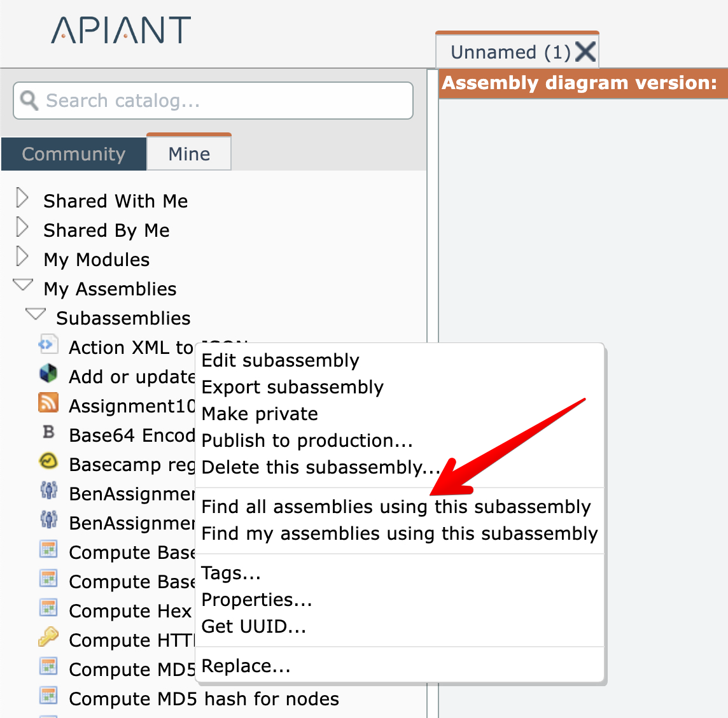Click the yellow Basecamp icon
This screenshot has height=718, width=728.
click(48, 461)
